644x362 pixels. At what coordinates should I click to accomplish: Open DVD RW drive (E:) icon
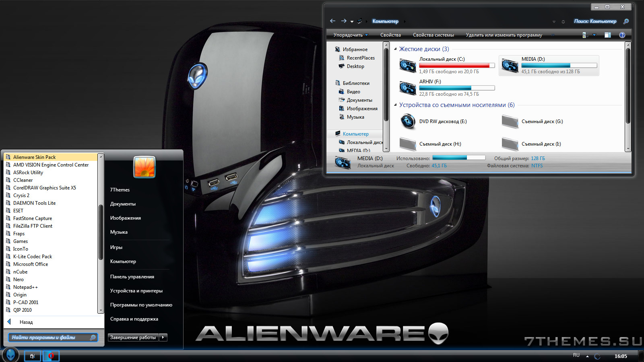pos(407,121)
